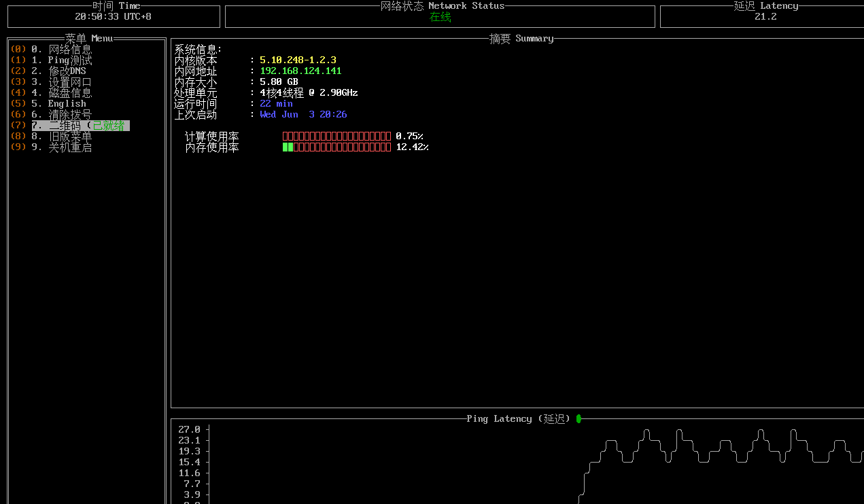The image size is (864, 504).
Task: Click the 已就绪 ready status label
Action: point(108,126)
